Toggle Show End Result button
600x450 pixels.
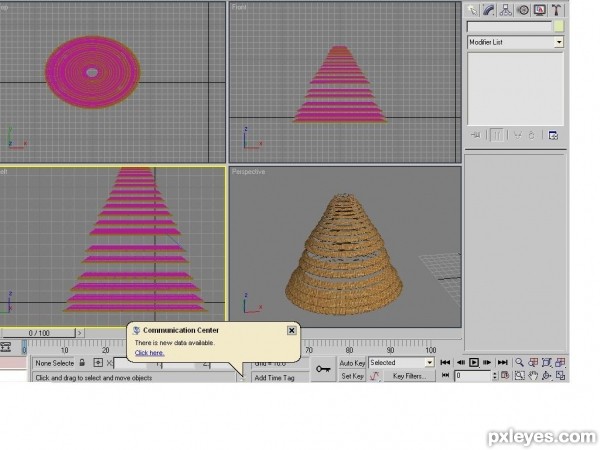(x=496, y=135)
